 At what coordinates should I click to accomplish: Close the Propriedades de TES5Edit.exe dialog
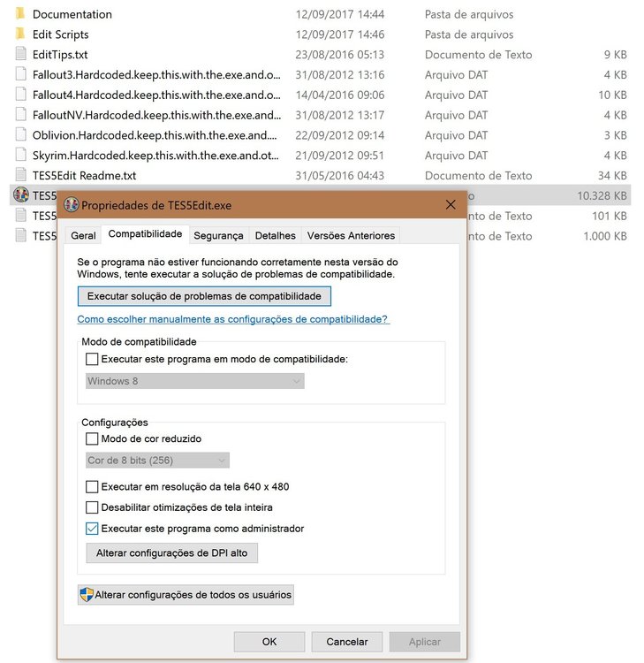coord(451,205)
